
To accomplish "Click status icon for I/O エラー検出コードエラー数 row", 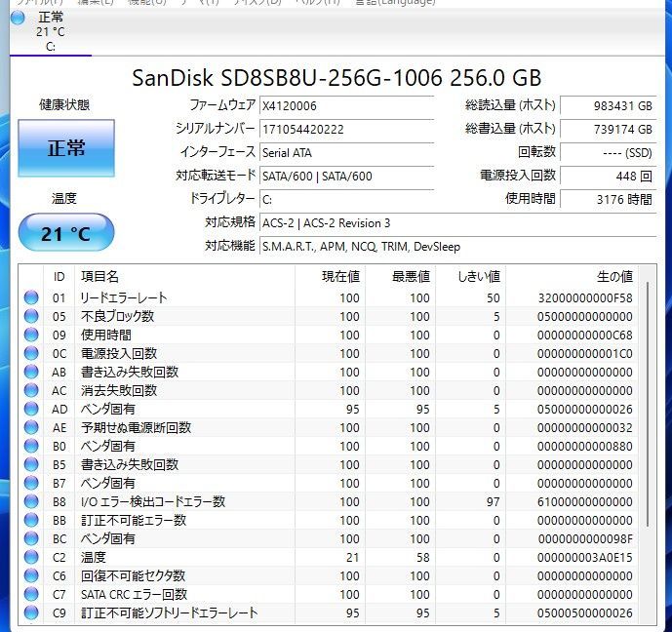I will coord(31,501).
